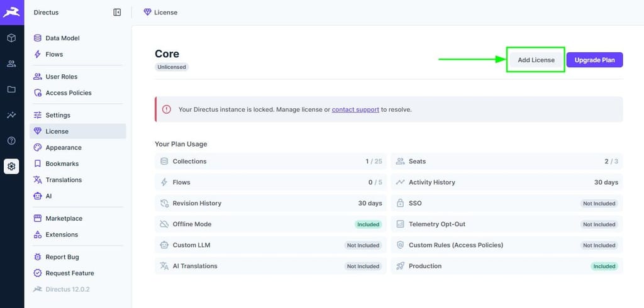Click the Upgrade Plan button

595,60
